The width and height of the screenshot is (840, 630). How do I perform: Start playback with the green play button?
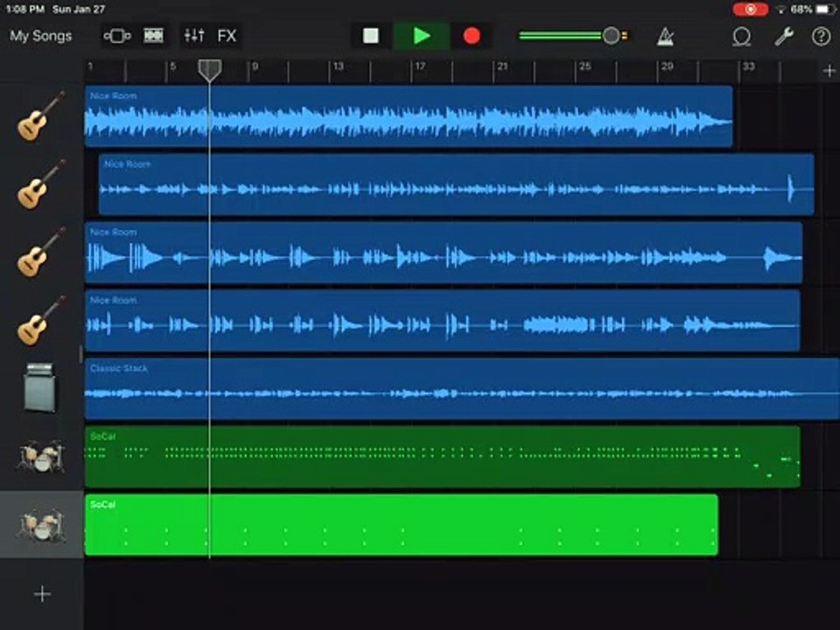coord(422,36)
